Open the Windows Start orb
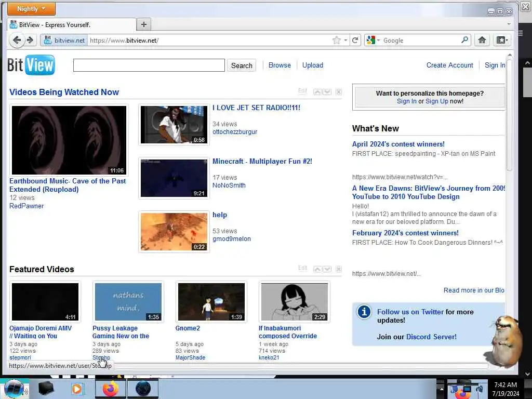This screenshot has width=532, height=399. (x=14, y=389)
